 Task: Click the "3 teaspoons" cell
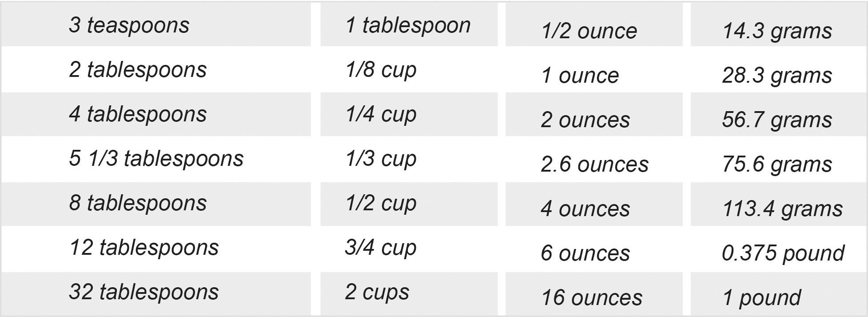point(129,25)
